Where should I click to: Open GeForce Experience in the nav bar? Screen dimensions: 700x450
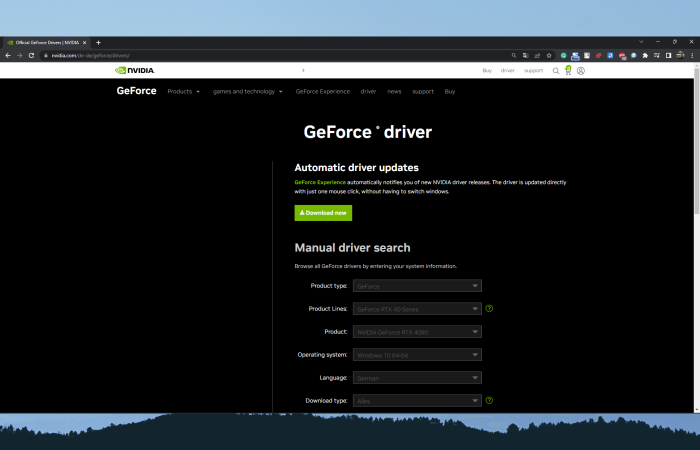coord(323,92)
